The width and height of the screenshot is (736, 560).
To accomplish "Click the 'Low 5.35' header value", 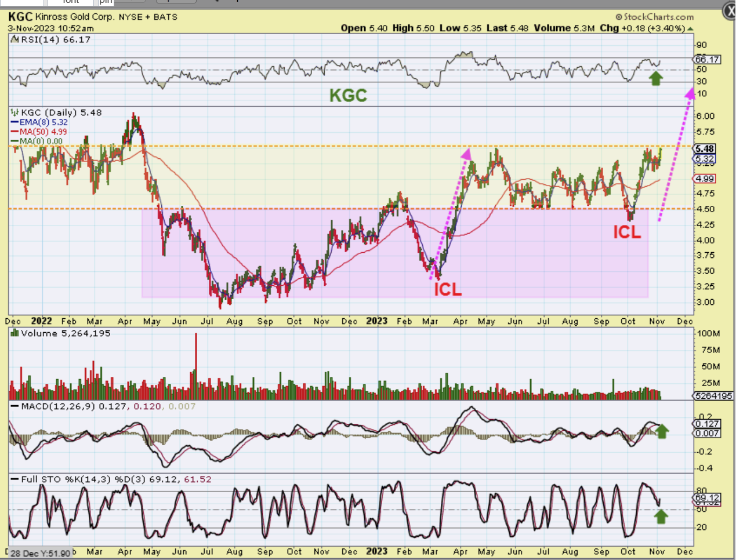I will (461, 28).
